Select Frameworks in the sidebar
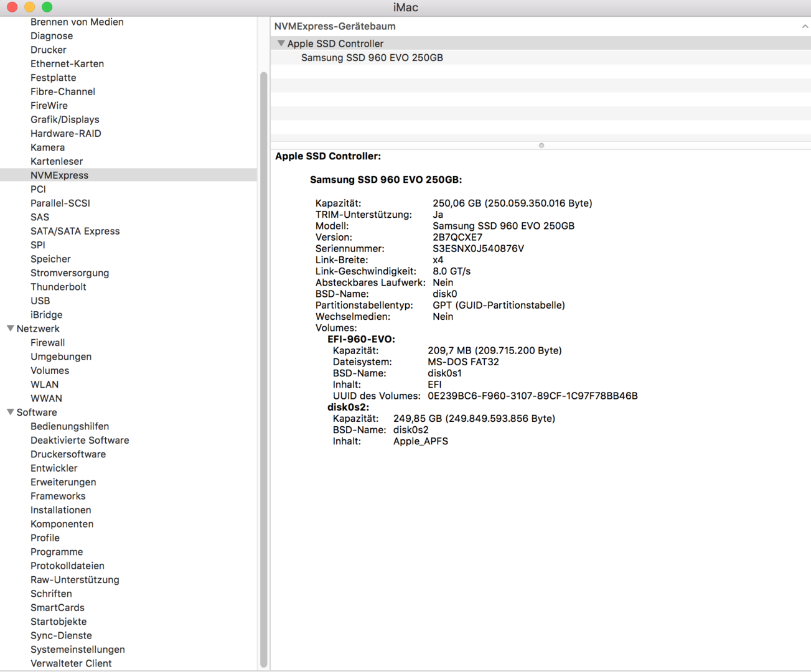 [x=58, y=496]
